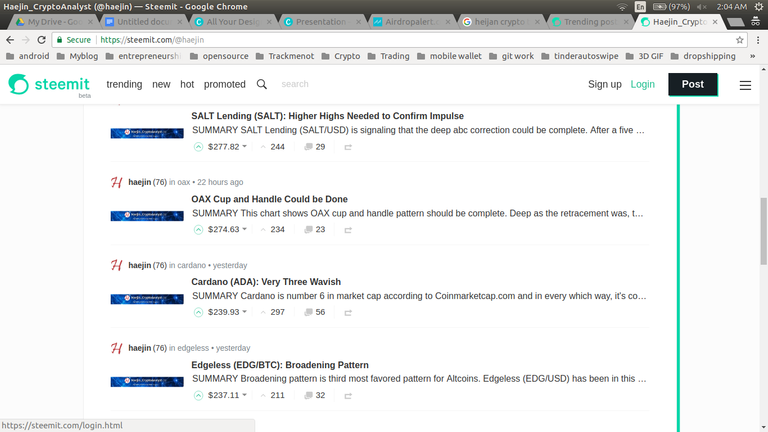Screen dimensions: 768x432
Task: Switch to the Trending posts tab
Action: (x=590, y=22)
